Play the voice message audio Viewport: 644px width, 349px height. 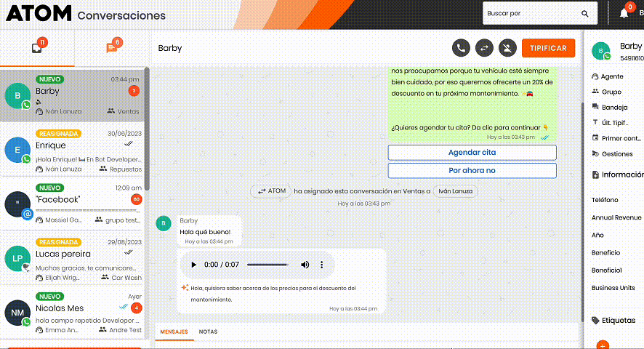click(193, 265)
